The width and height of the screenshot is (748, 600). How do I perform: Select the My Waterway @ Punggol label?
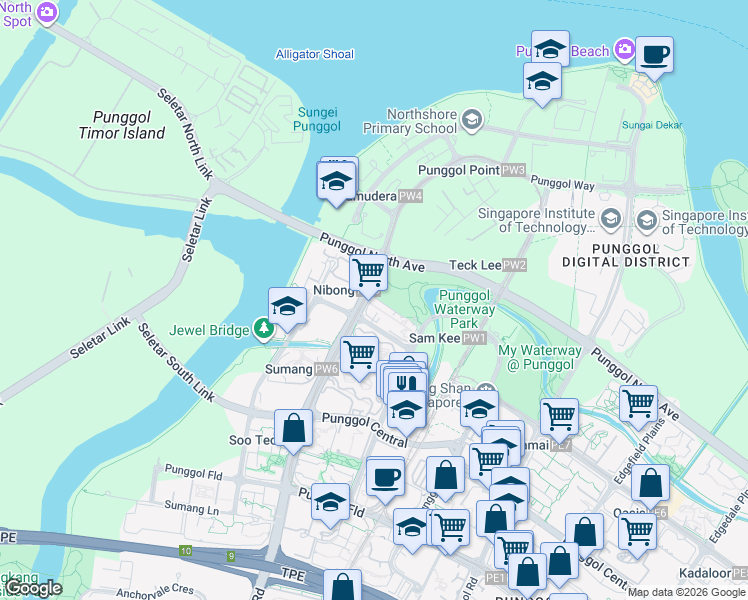pos(540,357)
